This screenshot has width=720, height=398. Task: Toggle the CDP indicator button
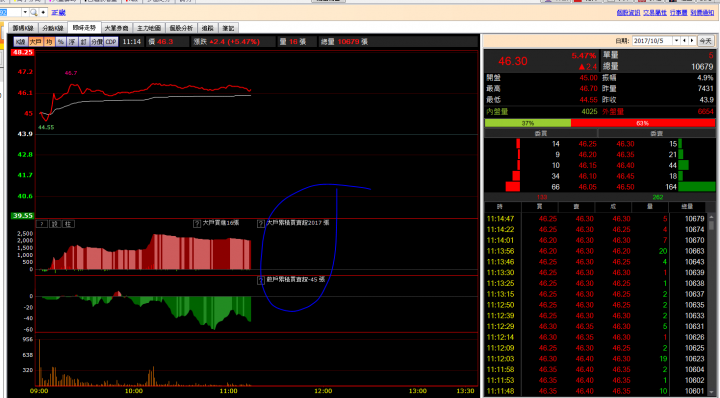click(x=111, y=42)
